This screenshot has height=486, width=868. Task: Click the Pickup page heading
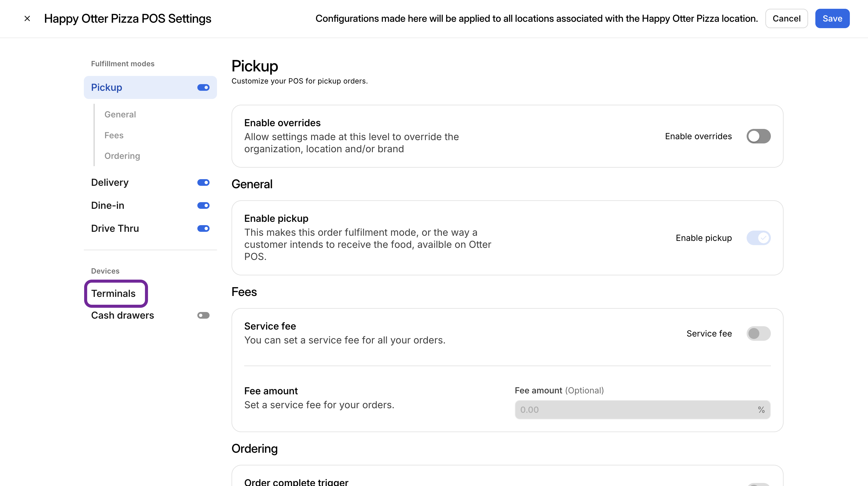tap(255, 66)
